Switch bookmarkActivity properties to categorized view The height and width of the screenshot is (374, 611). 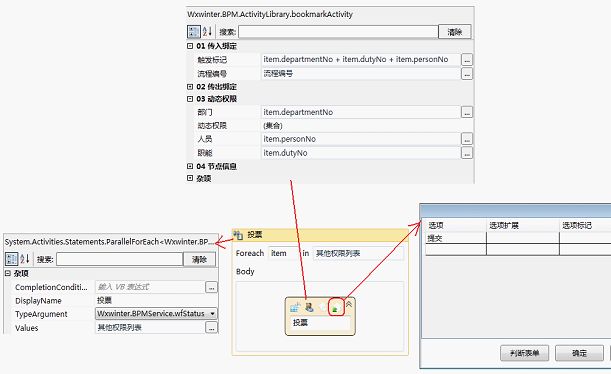point(194,32)
